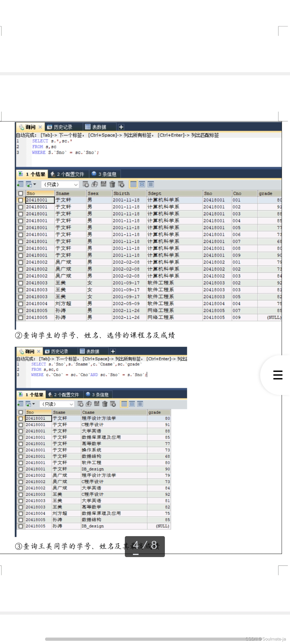Close the 询问 tab in the first editor
This screenshot has width=290, height=644.
click(x=40, y=127)
